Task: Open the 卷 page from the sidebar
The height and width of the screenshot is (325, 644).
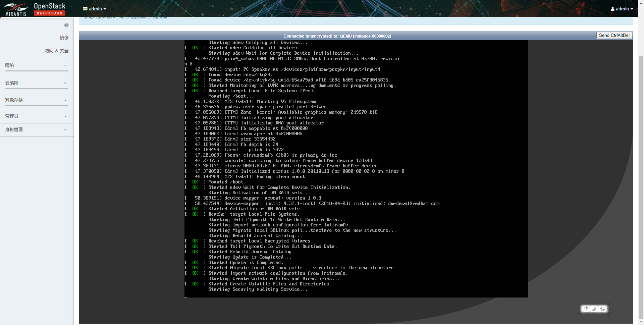Action: [66, 25]
